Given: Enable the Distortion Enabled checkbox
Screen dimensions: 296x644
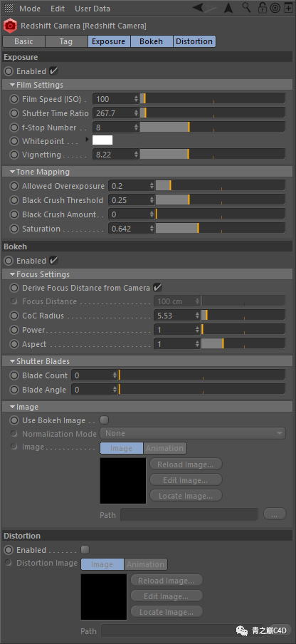Looking at the screenshot, I should pyautogui.click(x=85, y=549).
